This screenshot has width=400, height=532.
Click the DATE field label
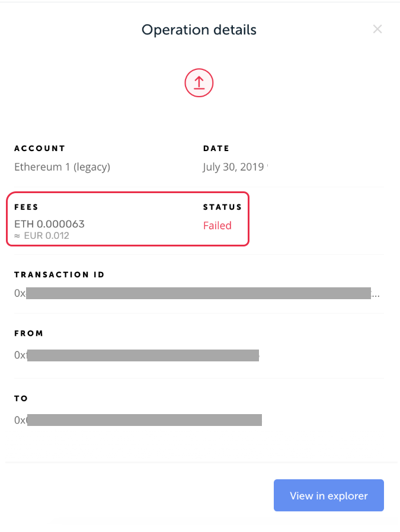point(216,148)
